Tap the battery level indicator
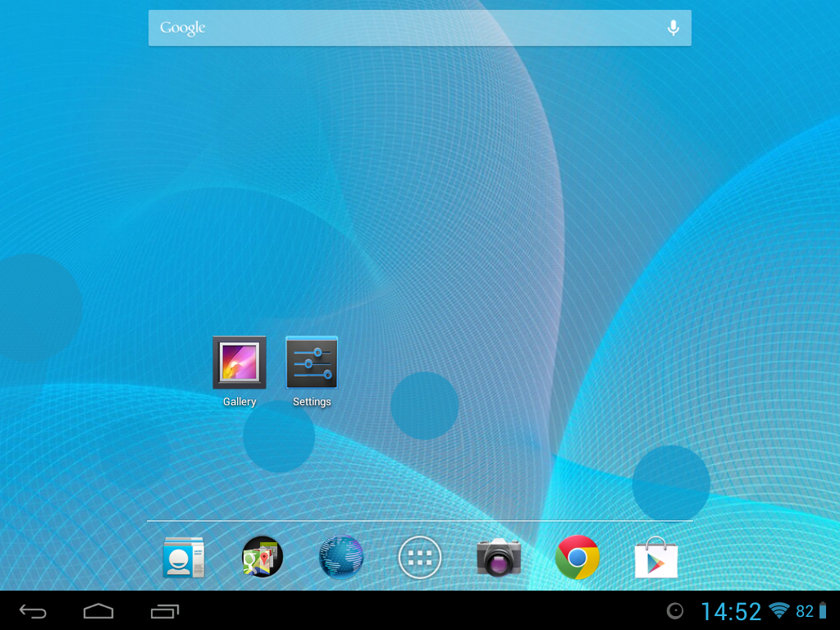Screen dimensions: 840x630 [804, 611]
